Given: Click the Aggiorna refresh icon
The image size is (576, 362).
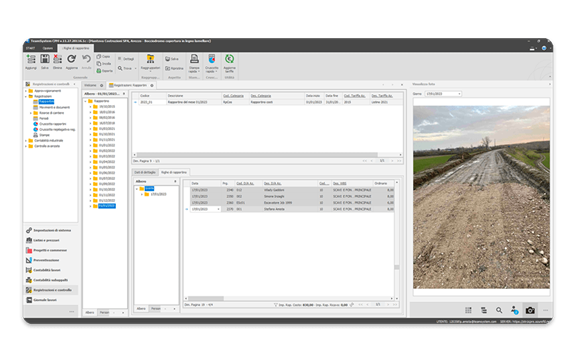Looking at the screenshot, I should point(71,59).
